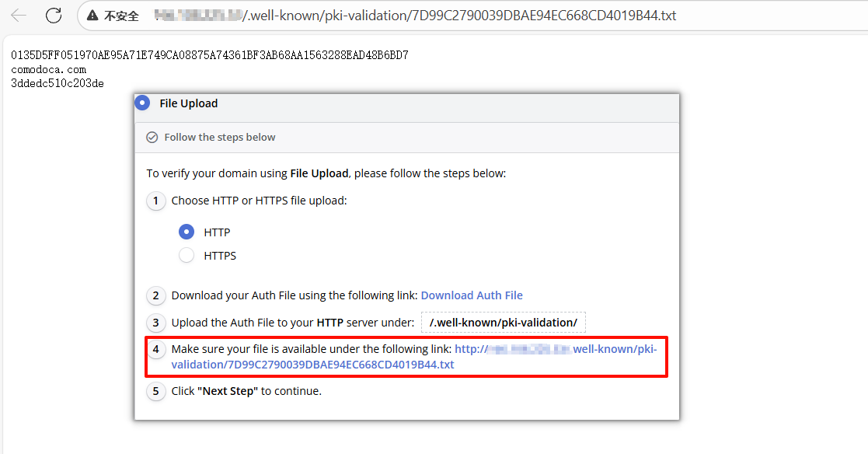Click the step 3 number circle
This screenshot has height=454, width=868.
(156, 323)
